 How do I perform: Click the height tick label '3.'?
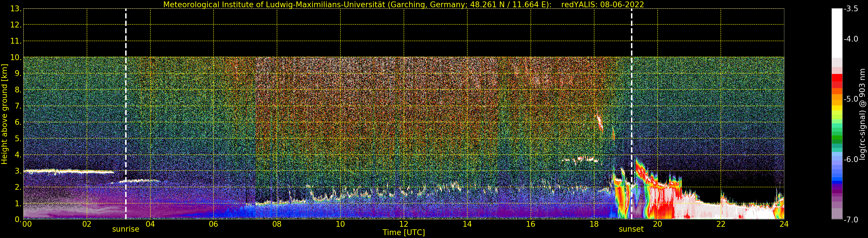click(x=18, y=171)
